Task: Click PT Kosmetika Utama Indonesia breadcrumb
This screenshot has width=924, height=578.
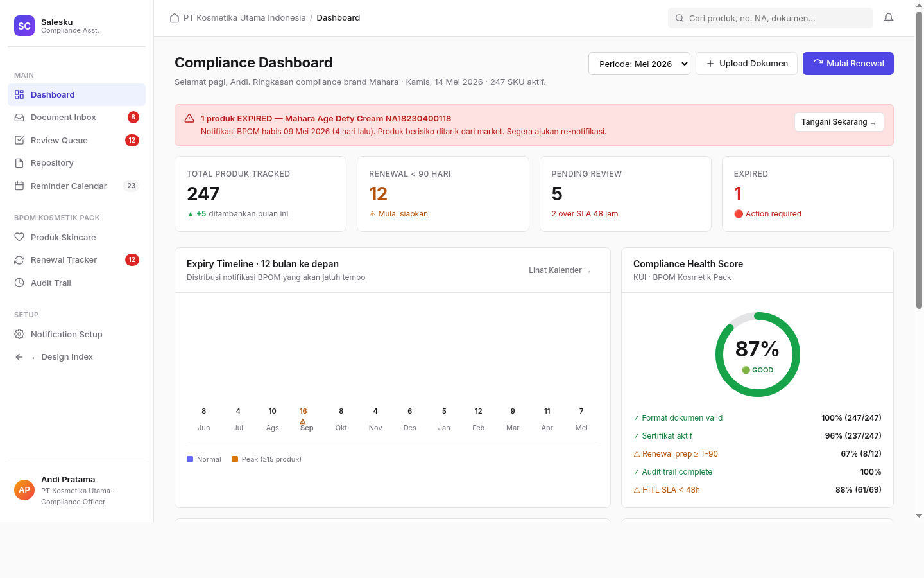Action: [x=244, y=18]
